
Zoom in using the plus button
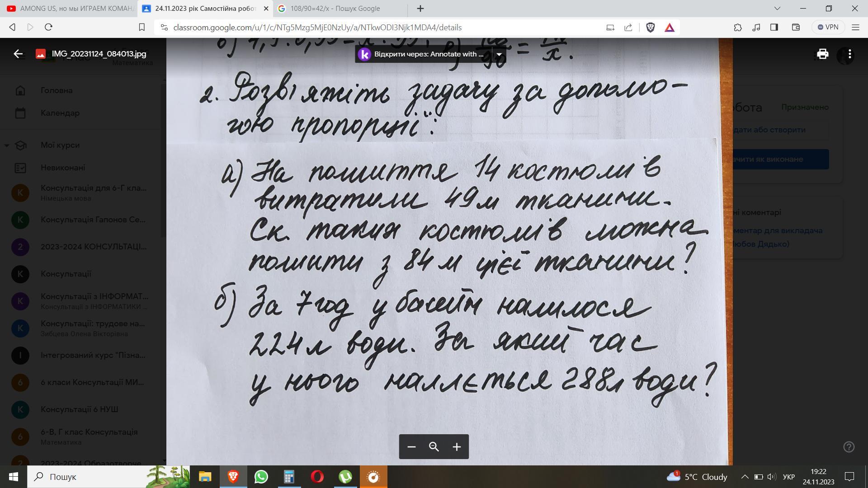(x=457, y=447)
